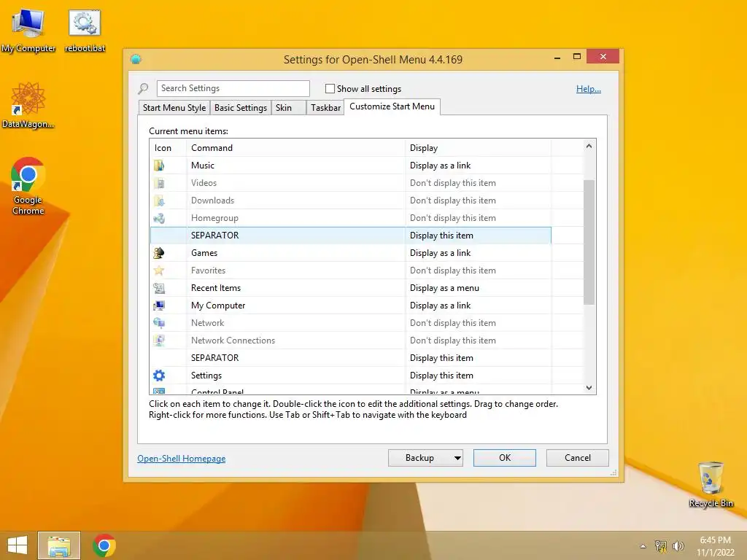
Task: Select the Favorites command text
Action: coord(208,271)
